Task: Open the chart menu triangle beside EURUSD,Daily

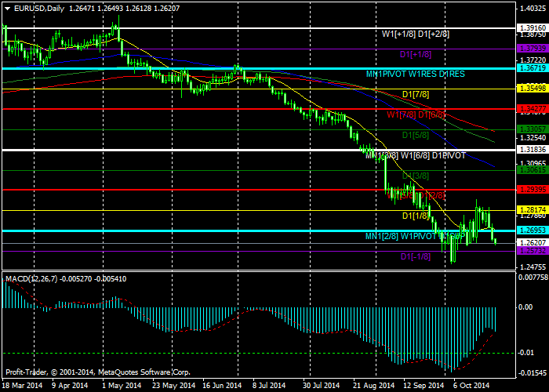Action: [8, 9]
